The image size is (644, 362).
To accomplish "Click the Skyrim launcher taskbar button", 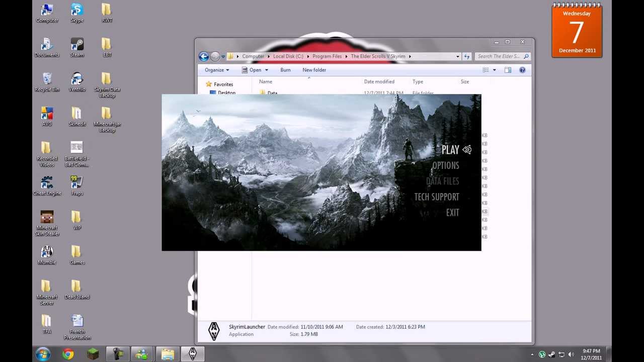I will [193, 354].
